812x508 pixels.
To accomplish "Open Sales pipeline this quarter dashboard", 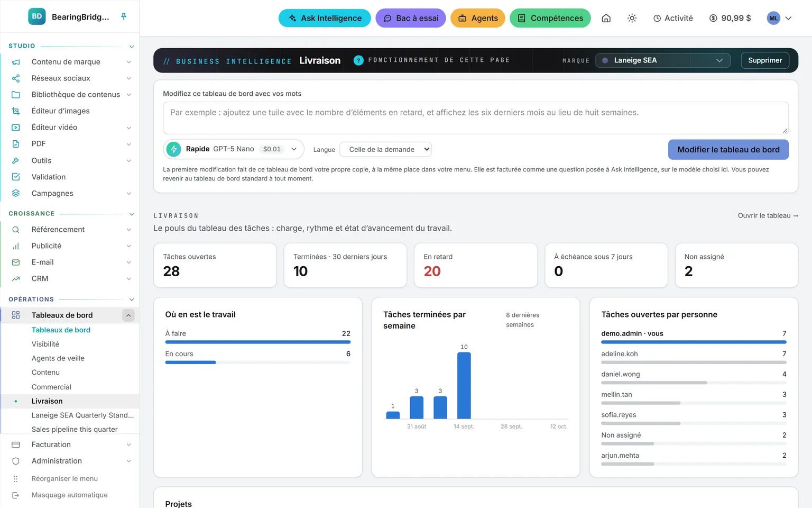I will tap(75, 429).
